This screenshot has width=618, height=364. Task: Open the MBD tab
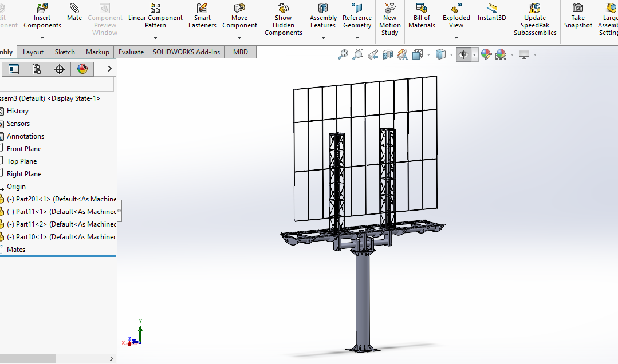tap(241, 52)
